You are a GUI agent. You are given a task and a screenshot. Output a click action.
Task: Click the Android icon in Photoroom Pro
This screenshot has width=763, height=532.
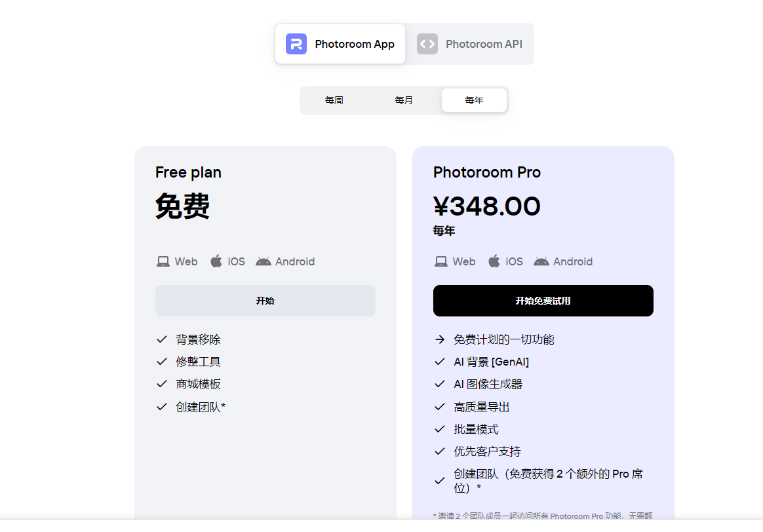point(541,261)
